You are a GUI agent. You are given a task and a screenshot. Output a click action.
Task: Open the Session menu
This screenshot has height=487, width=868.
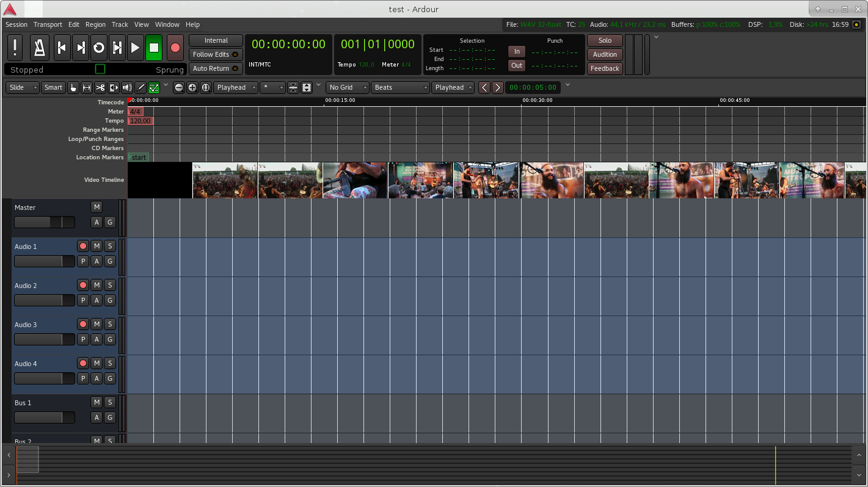click(x=16, y=24)
